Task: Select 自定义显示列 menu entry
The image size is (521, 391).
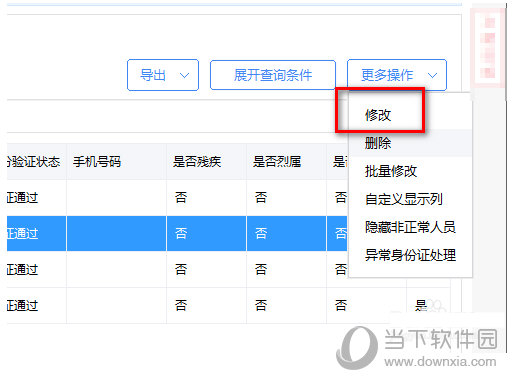Action: click(x=403, y=199)
